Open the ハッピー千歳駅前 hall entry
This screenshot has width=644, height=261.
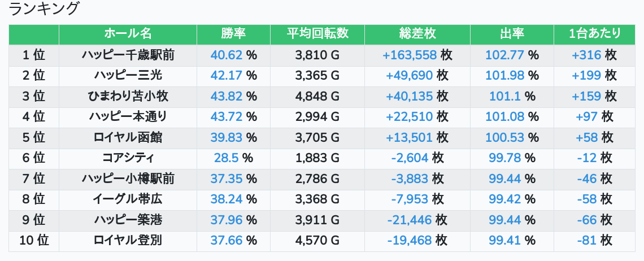pyautogui.click(x=128, y=55)
